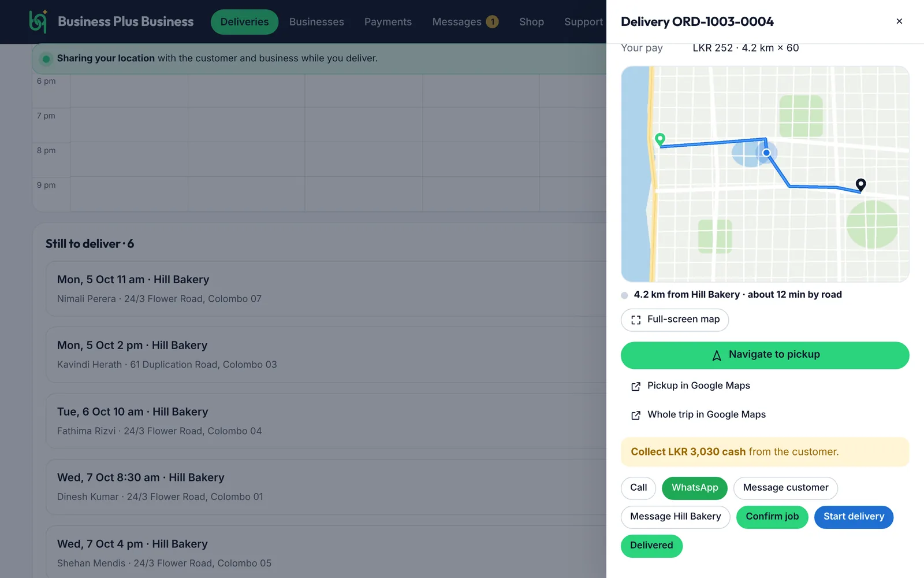This screenshot has height=578, width=924.
Task: Mark the order as Delivered
Action: [x=651, y=546]
